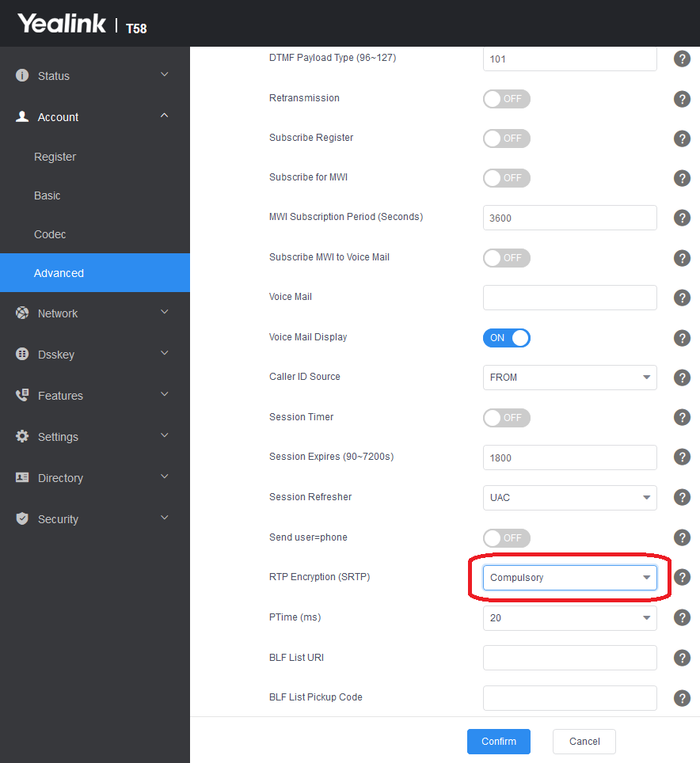The width and height of the screenshot is (700, 763).
Task: Expand the Network menu in sidebar
Action: 58,313
